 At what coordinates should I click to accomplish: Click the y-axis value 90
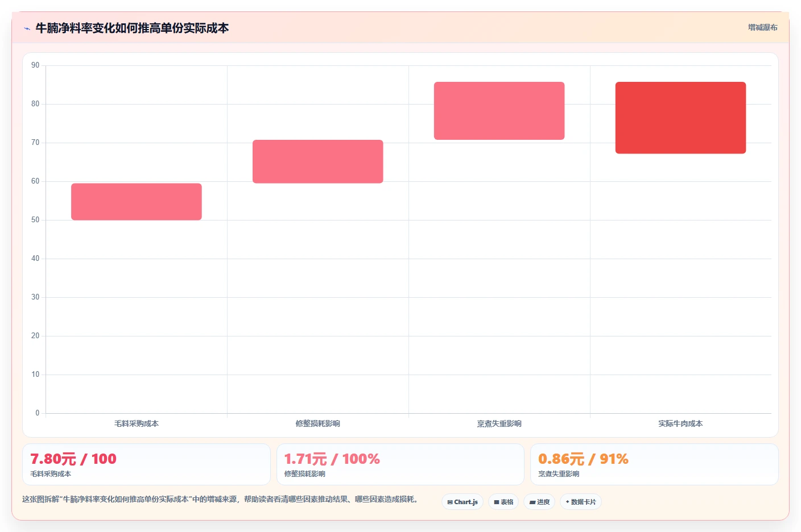click(35, 65)
